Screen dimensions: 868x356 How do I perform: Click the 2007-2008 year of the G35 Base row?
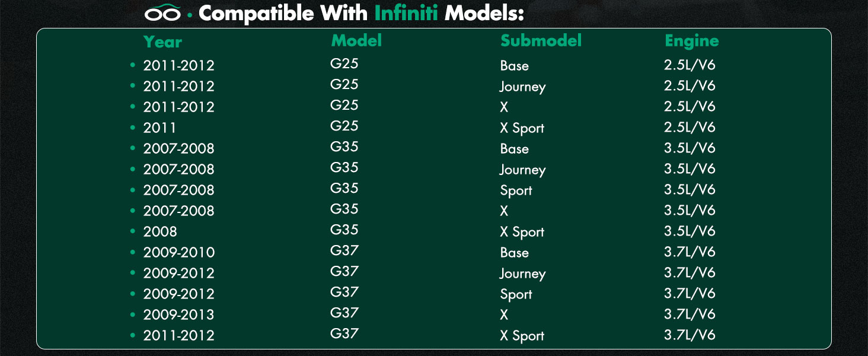click(178, 148)
